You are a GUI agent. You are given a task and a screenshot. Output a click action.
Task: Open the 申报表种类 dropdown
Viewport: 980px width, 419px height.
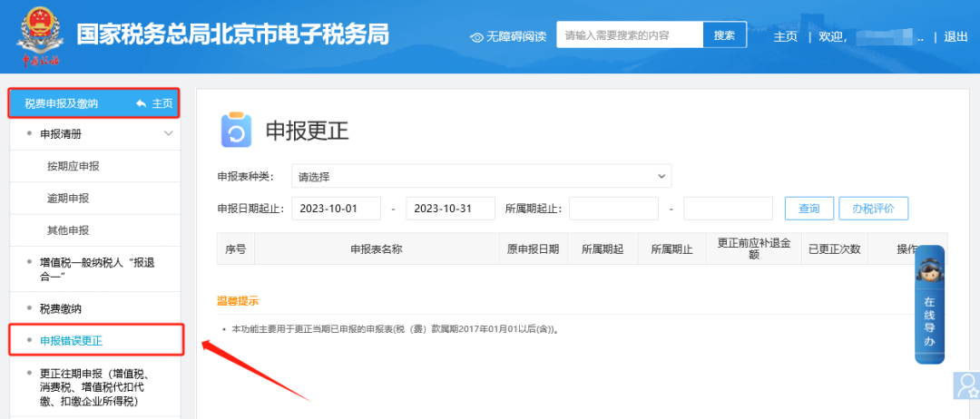tap(481, 177)
